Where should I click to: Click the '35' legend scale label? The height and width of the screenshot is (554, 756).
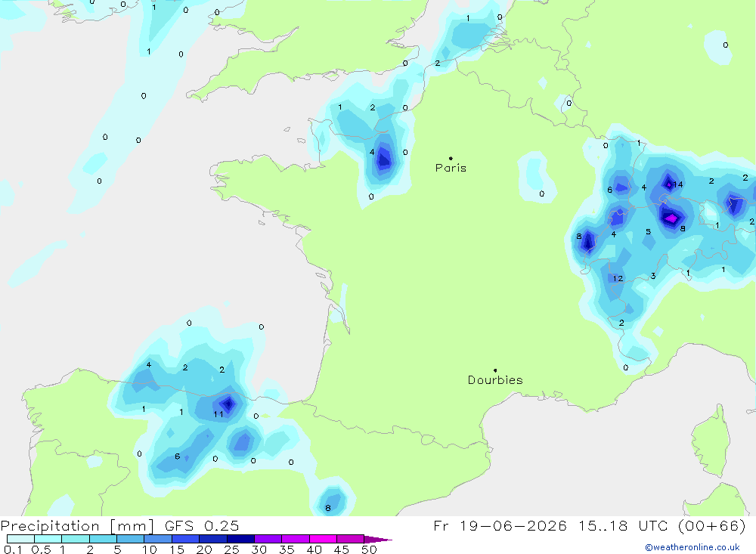[287, 549]
